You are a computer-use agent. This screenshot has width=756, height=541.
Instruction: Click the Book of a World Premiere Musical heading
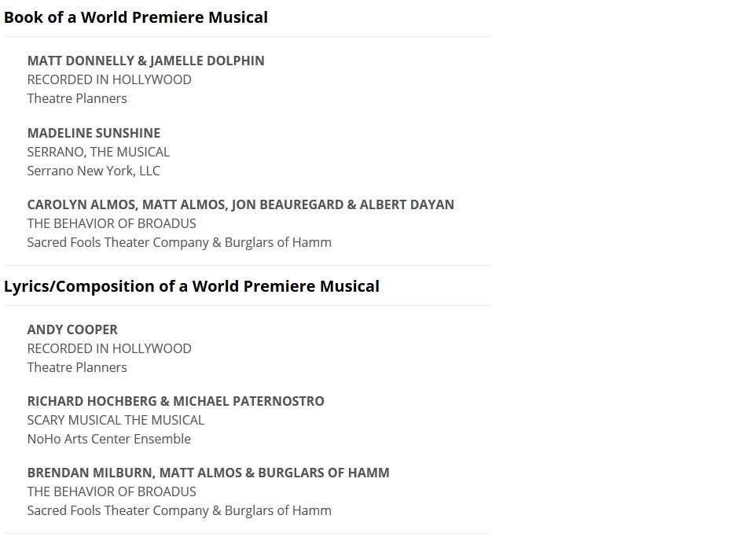136,17
